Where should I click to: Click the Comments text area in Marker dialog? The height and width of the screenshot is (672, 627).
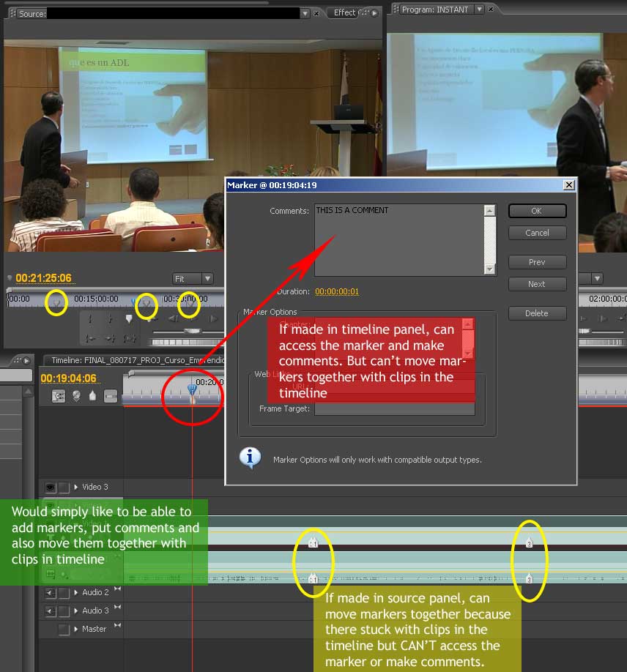(x=399, y=240)
